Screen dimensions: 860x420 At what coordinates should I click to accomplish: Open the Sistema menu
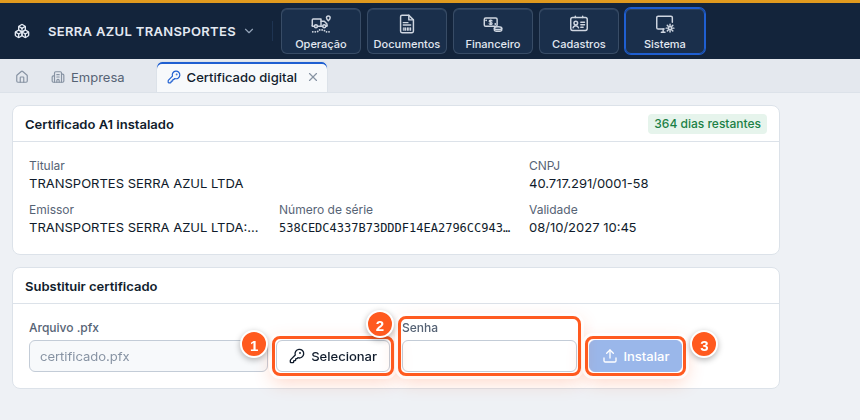(665, 31)
